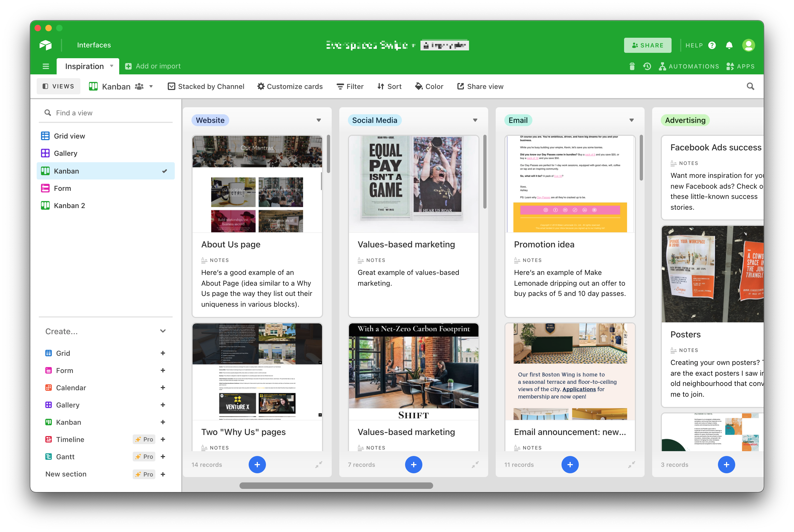Add a record to the Social Media stack
The width and height of the screenshot is (794, 532).
click(413, 464)
